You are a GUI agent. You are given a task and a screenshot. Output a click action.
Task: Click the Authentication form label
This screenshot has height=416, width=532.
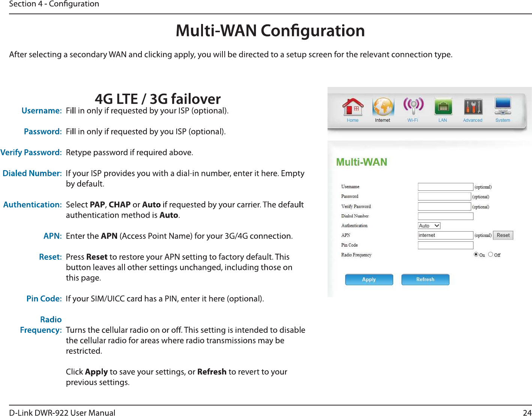click(x=355, y=226)
